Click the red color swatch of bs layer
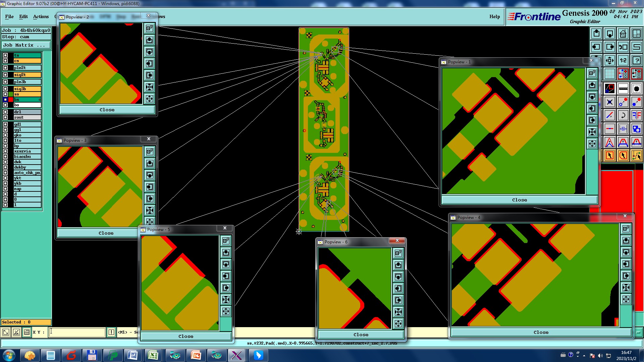This screenshot has height=362, width=644. point(11,100)
